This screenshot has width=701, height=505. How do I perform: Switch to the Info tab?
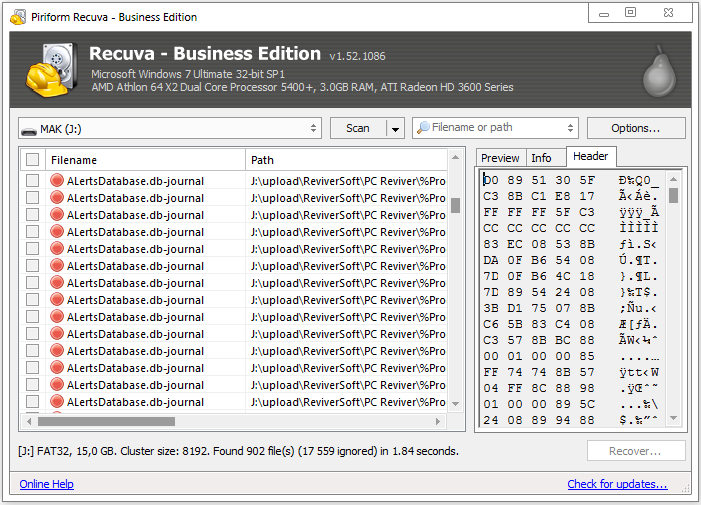(x=541, y=158)
